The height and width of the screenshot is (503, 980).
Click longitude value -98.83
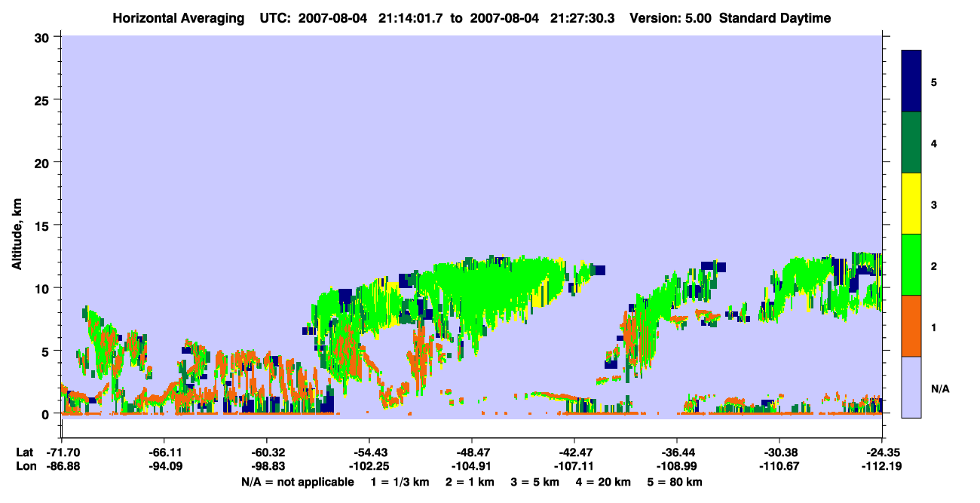pos(267,466)
